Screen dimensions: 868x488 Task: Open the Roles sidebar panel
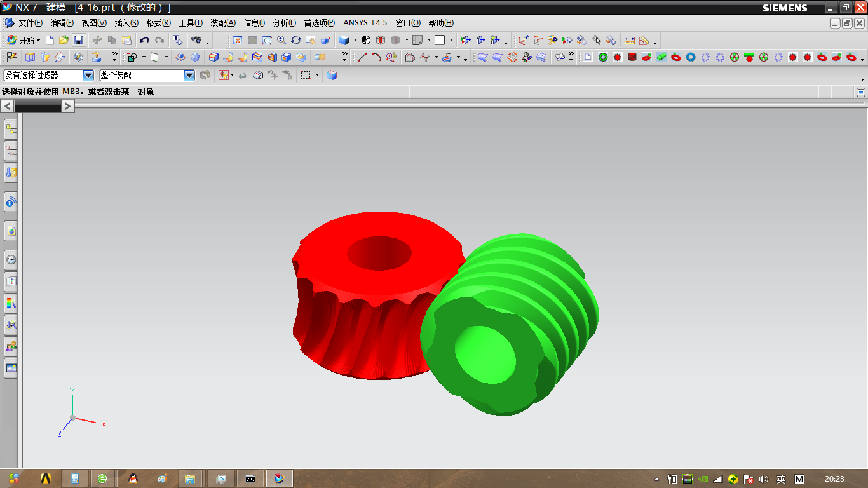[11, 346]
